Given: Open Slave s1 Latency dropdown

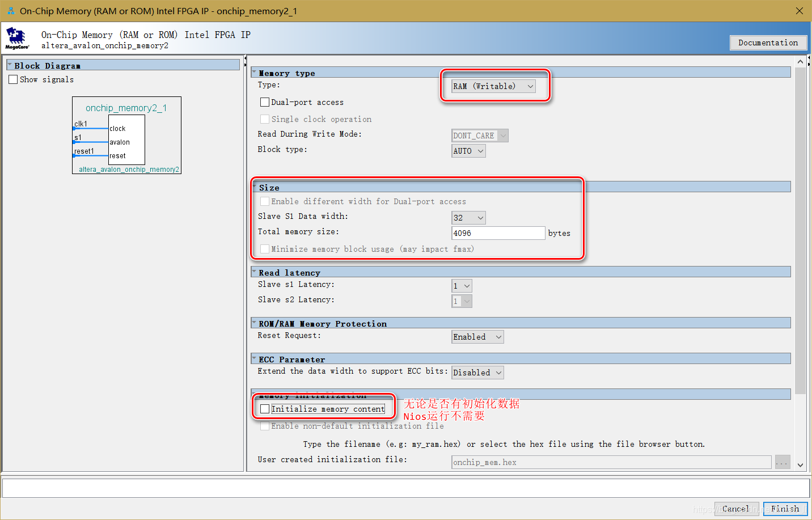Looking at the screenshot, I should pos(462,286).
